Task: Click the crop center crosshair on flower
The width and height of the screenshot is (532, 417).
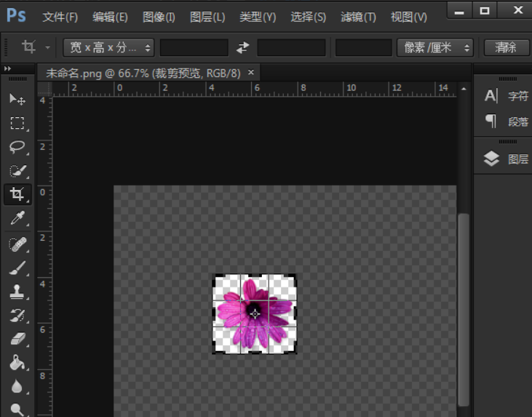Action: (255, 314)
